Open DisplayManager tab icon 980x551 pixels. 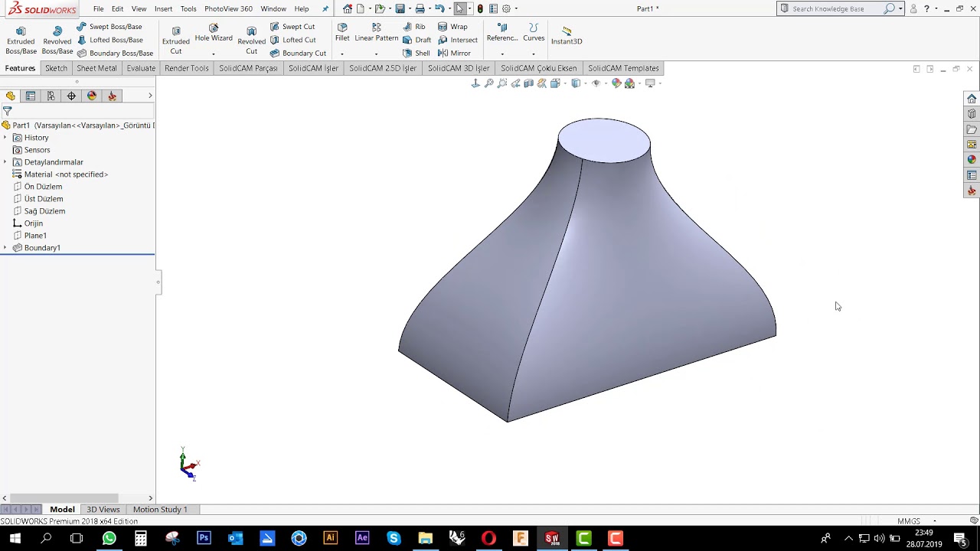point(92,96)
